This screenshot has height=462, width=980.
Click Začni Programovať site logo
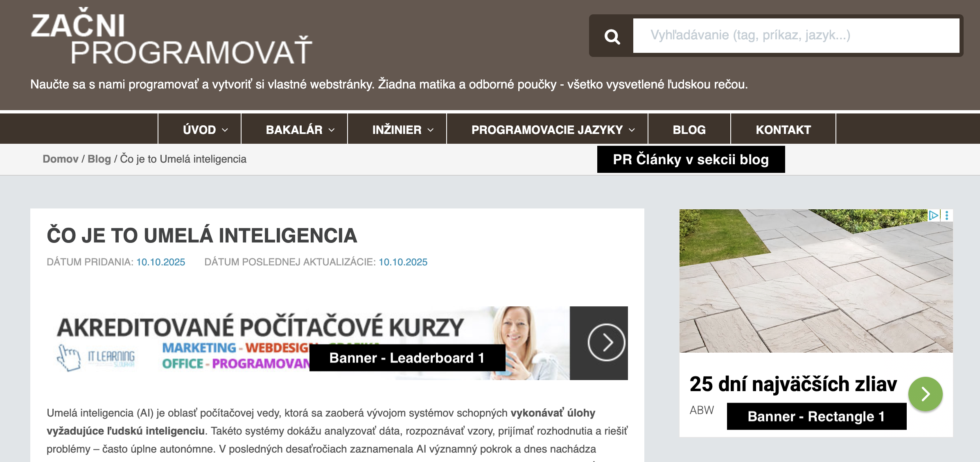pos(171,39)
